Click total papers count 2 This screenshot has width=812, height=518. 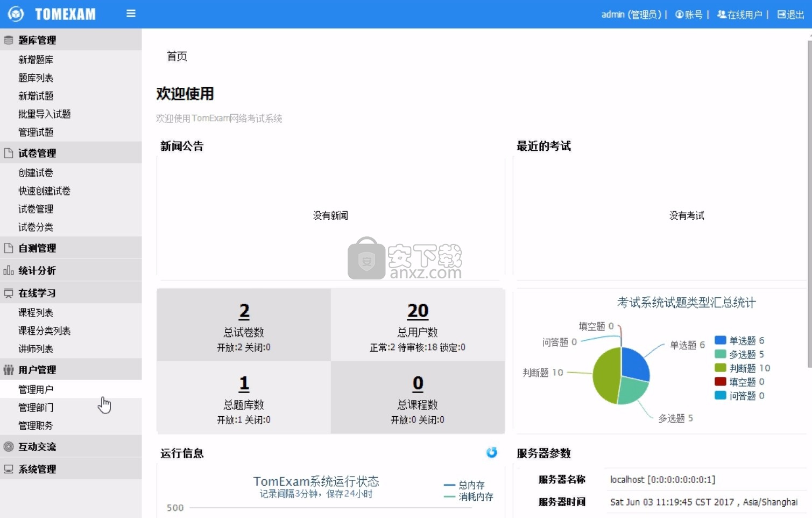[244, 311]
